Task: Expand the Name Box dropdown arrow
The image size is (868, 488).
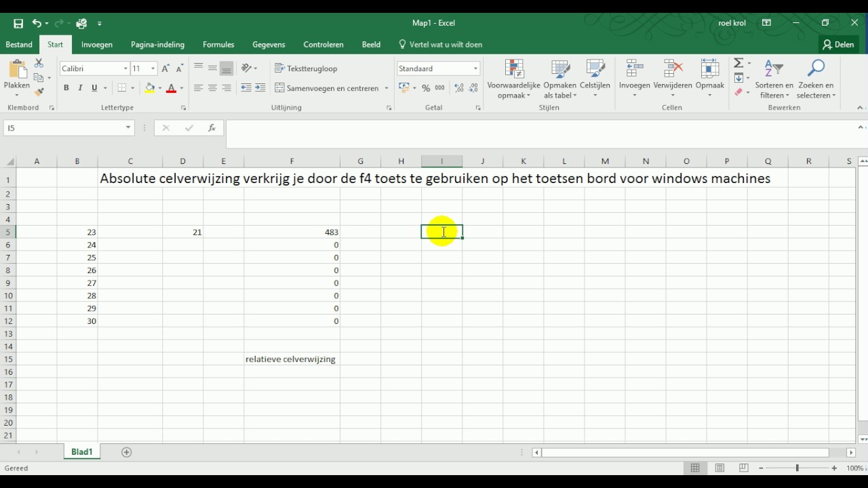Action: coord(128,127)
